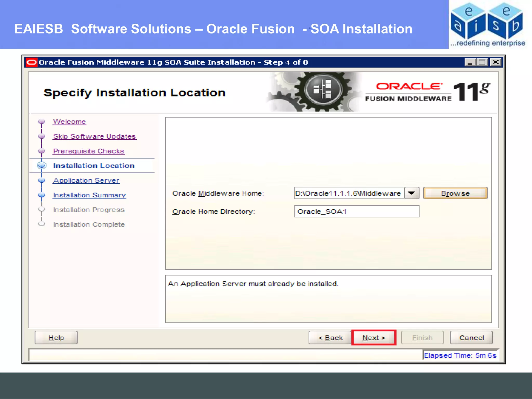The image size is (532, 399).
Task: Open the Prerequisite Checks step link
Action: [89, 151]
